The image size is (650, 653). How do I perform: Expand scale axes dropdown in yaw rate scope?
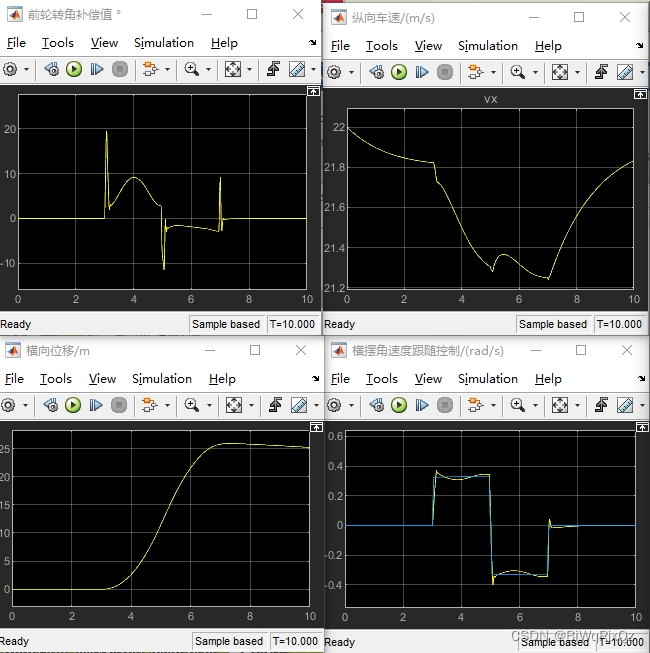click(577, 405)
